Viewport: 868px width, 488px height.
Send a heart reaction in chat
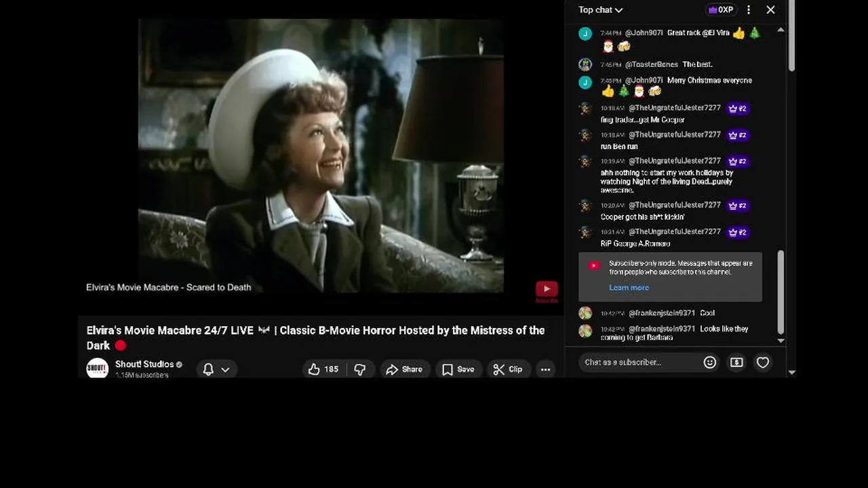pos(763,362)
